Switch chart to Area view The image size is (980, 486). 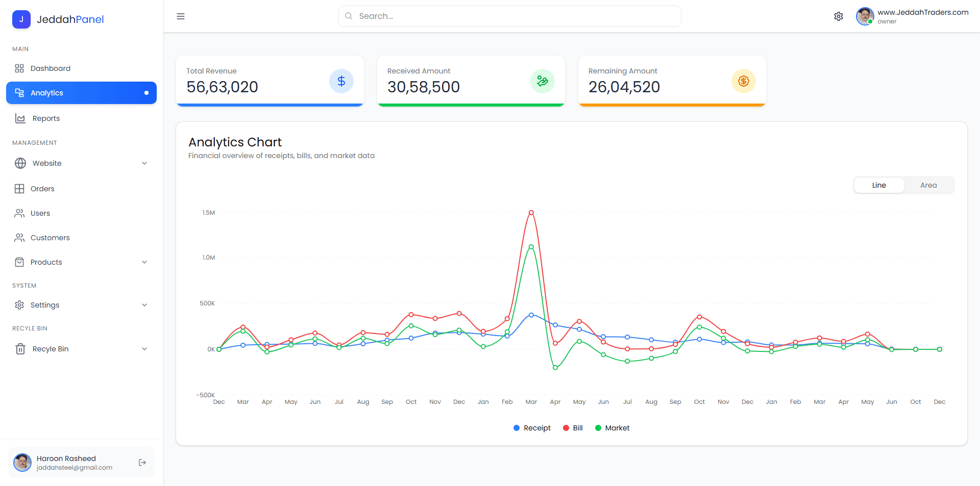click(x=928, y=185)
